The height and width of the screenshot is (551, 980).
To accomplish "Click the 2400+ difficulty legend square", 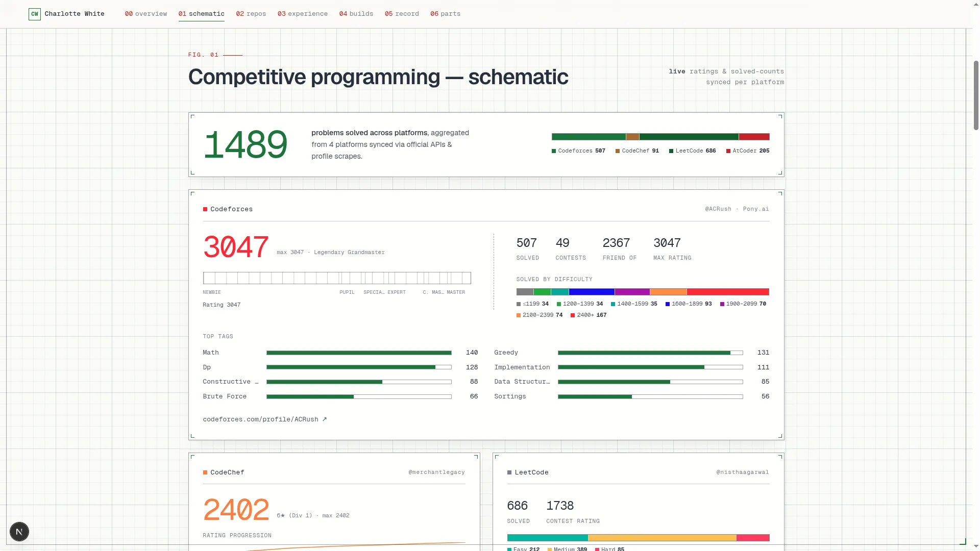I will pos(573,315).
